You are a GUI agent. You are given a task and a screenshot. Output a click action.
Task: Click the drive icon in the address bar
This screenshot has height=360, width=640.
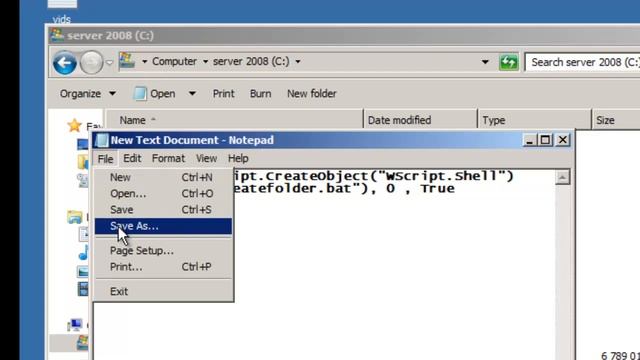tap(127, 61)
